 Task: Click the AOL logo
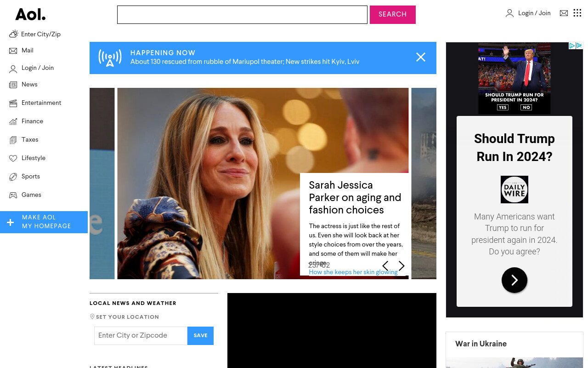click(30, 15)
